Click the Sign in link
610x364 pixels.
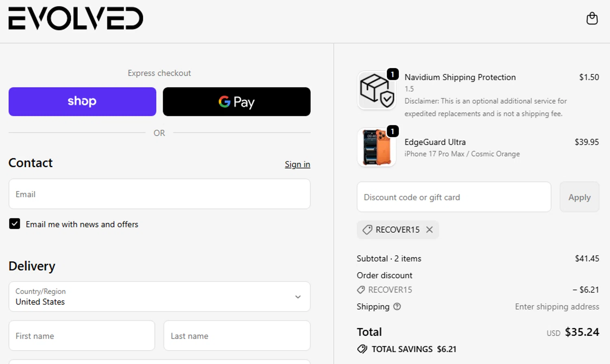click(x=297, y=164)
